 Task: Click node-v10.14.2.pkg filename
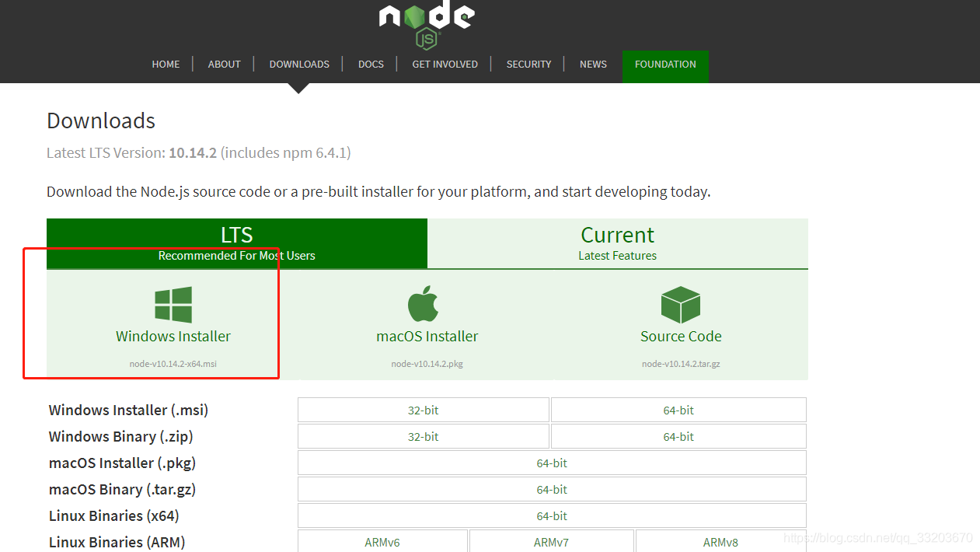(x=427, y=364)
